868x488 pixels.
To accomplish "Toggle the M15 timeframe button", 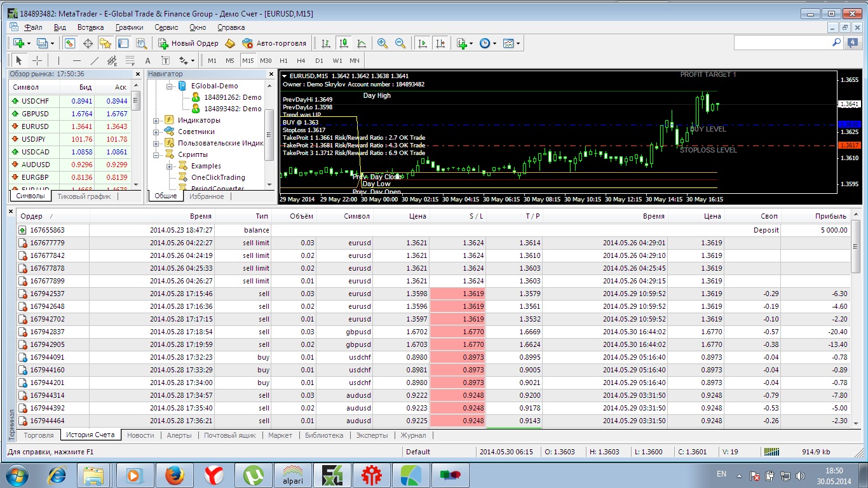I will coord(248,60).
